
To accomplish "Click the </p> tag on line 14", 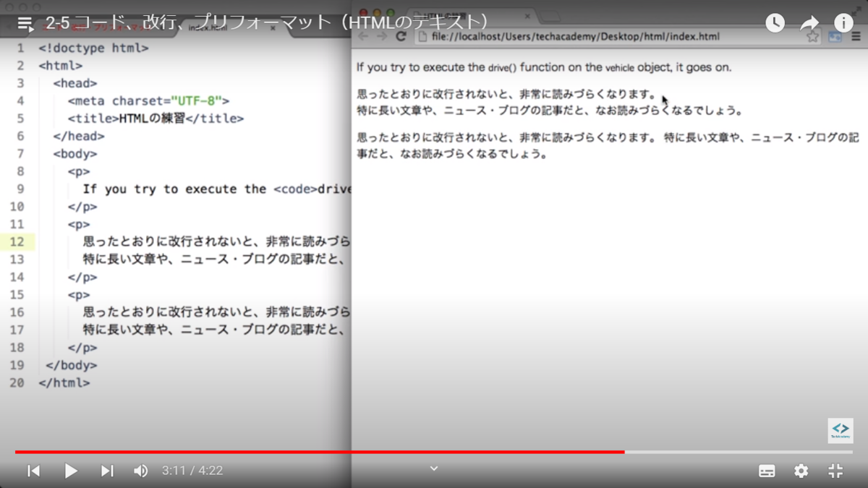I will (x=82, y=277).
